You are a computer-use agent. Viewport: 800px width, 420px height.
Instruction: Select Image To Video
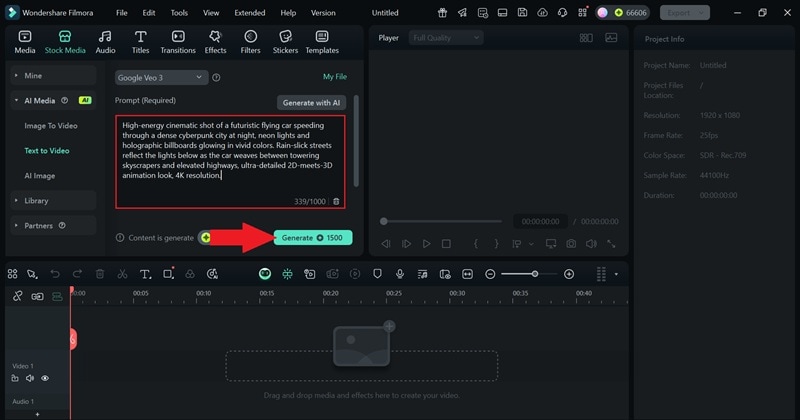pyautogui.click(x=51, y=126)
